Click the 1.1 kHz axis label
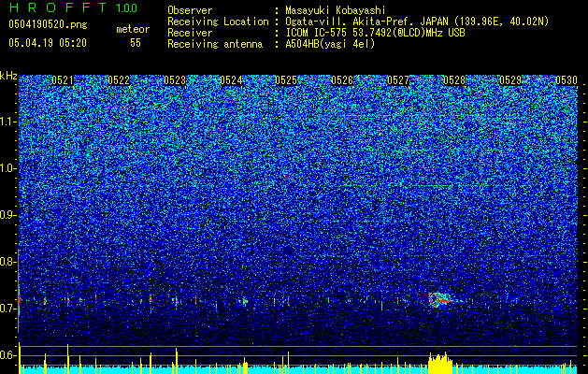The width and height of the screenshot is (588, 374). 8,122
